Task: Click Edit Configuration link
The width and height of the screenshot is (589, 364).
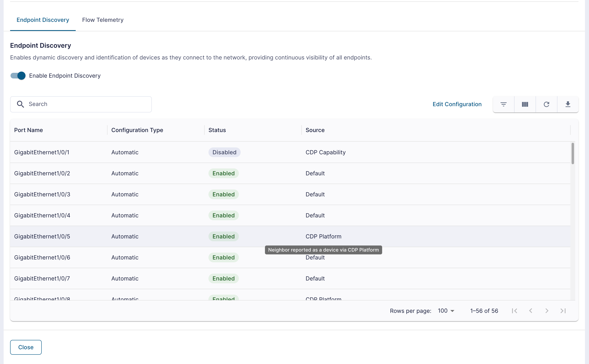Action: pos(457,104)
